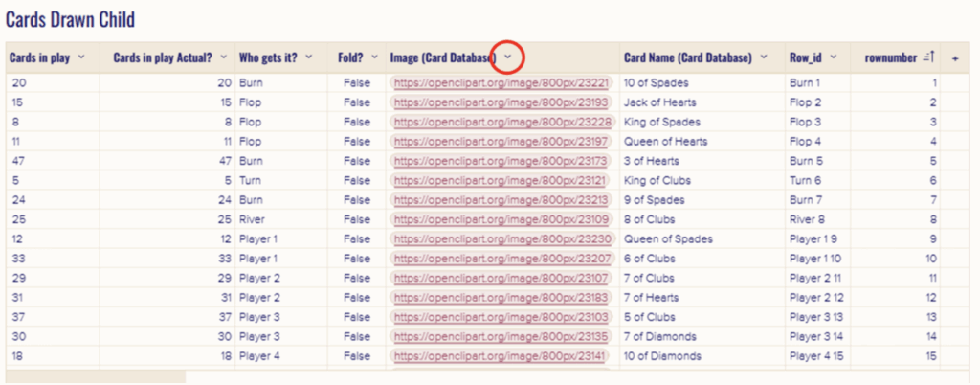Click the image URL for Queen of Spades
The image size is (980, 385).
[x=500, y=238]
